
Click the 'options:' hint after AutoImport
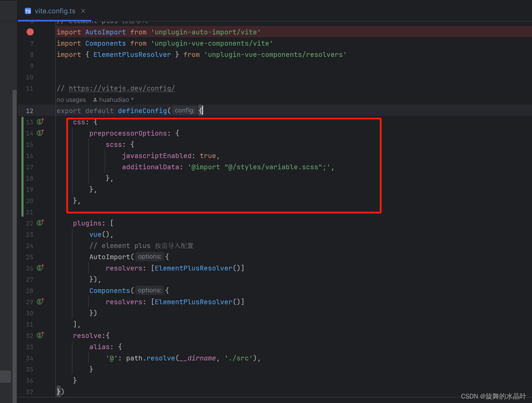point(150,257)
